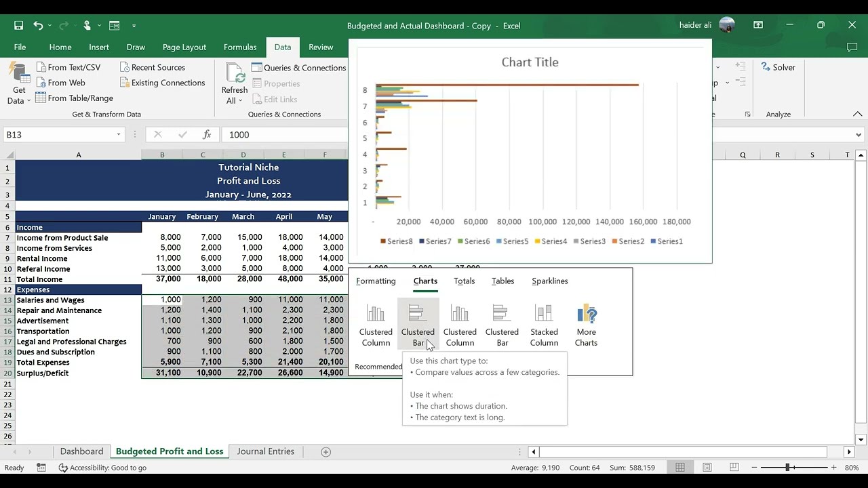The height and width of the screenshot is (488, 868).
Task: Open More Charts option
Action: tap(586, 325)
